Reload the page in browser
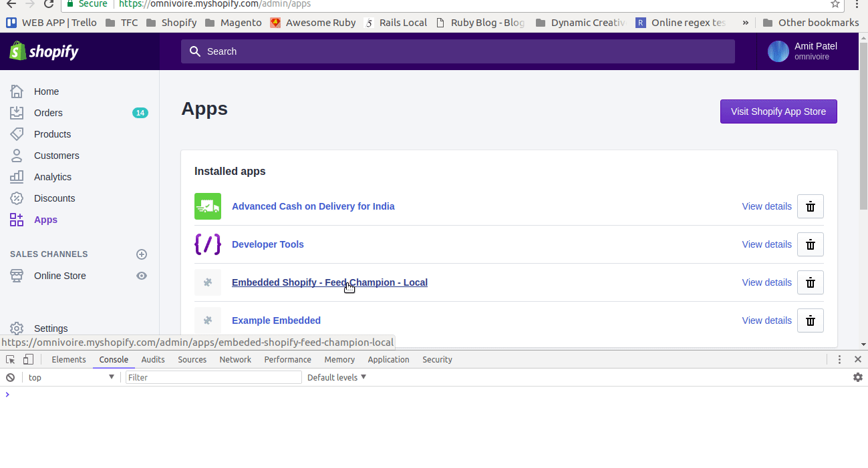 tap(48, 4)
